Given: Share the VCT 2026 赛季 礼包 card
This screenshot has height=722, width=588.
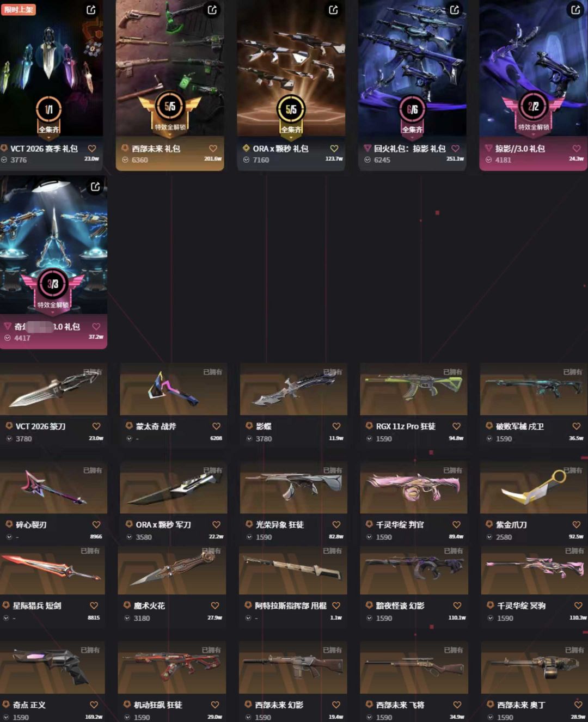Looking at the screenshot, I should tap(91, 10).
